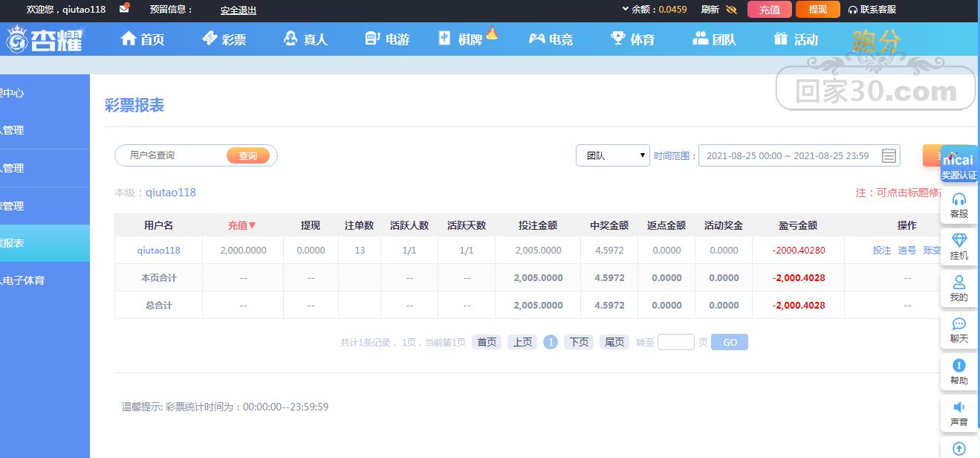
Task: Click -2000.40280 profit-loss value
Action: [x=799, y=251]
